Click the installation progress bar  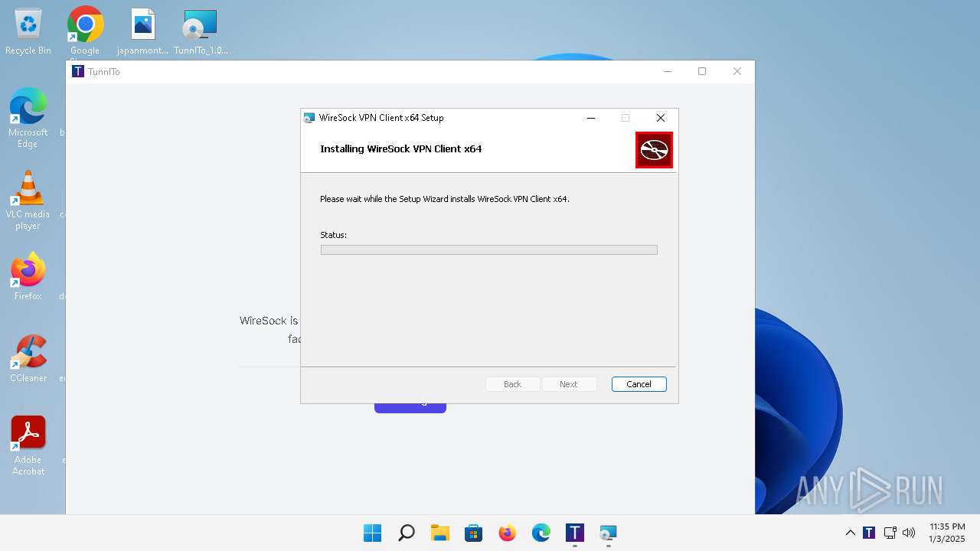(489, 249)
